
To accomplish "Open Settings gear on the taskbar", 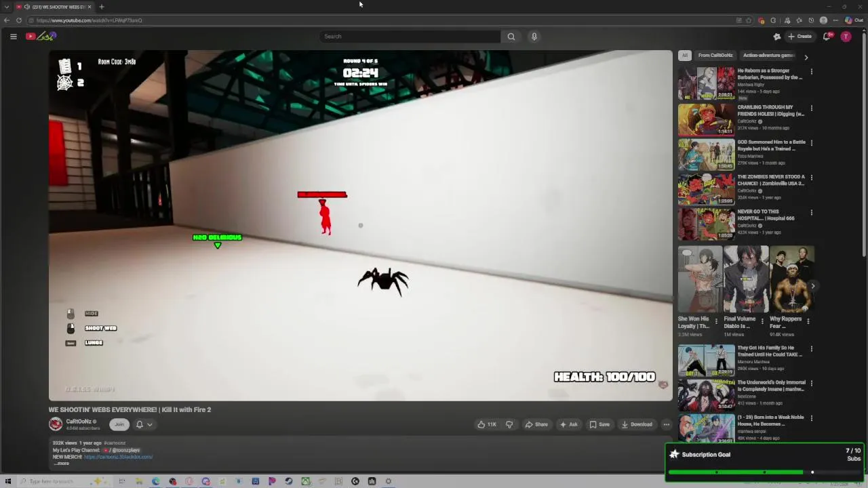I will pos(389,481).
